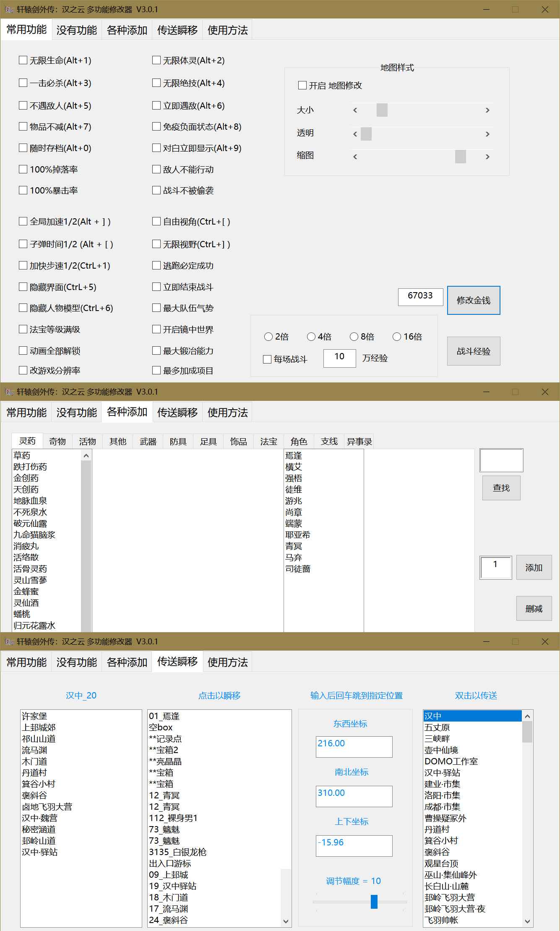This screenshot has width=560, height=931.
Task: Click the 删减 button
Action: point(534,609)
